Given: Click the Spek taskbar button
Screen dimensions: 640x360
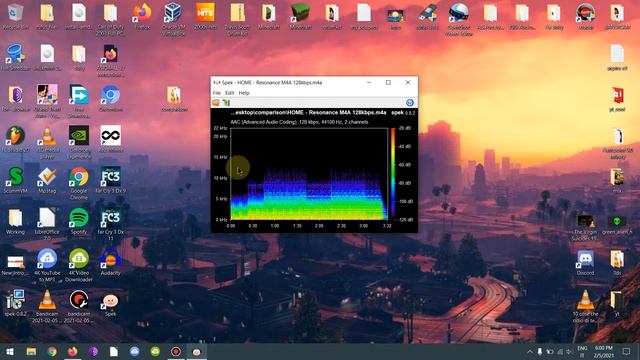Looking at the screenshot, I should click(x=197, y=351).
